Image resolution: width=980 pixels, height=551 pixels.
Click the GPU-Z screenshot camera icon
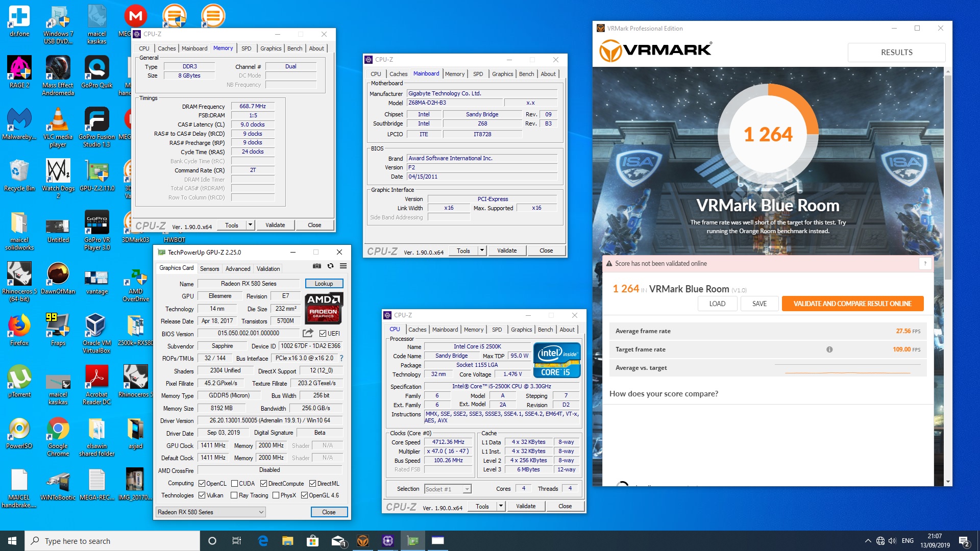click(317, 266)
